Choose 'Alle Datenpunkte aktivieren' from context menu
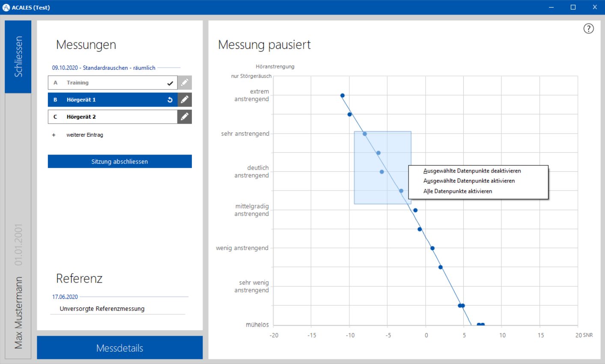605x364 pixels. pyautogui.click(x=457, y=191)
